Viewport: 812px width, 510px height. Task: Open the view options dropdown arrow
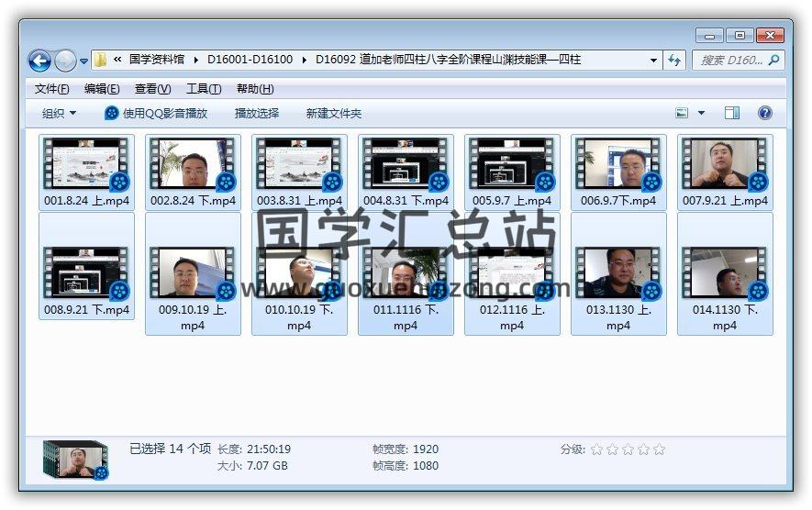(x=701, y=113)
